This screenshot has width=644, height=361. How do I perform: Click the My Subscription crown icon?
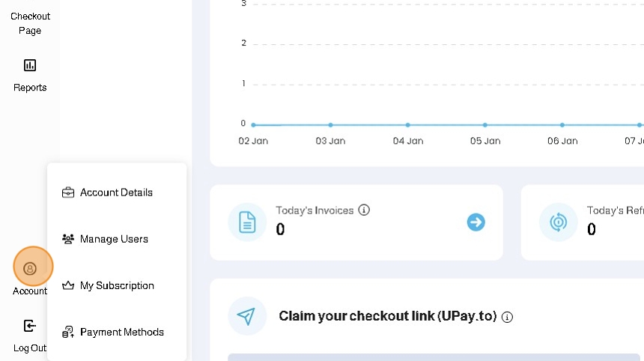click(x=68, y=285)
